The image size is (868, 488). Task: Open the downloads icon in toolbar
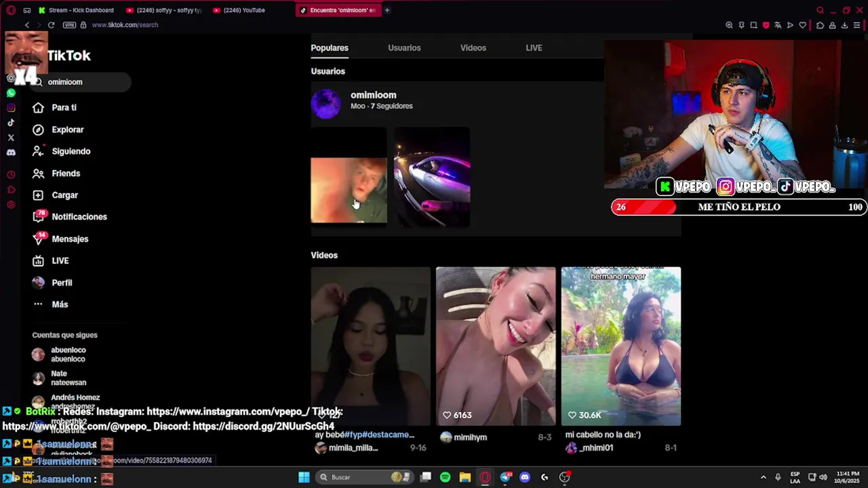coord(844,25)
